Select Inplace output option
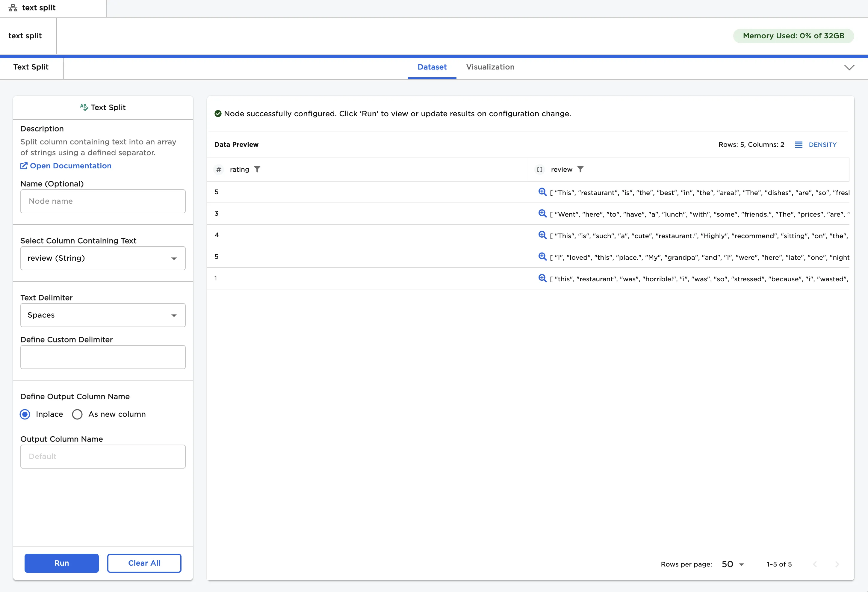The width and height of the screenshot is (868, 592). [25, 414]
